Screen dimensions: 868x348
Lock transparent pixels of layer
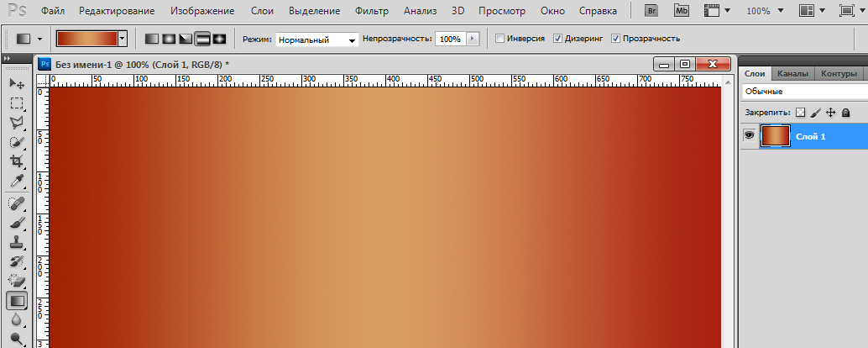click(800, 113)
